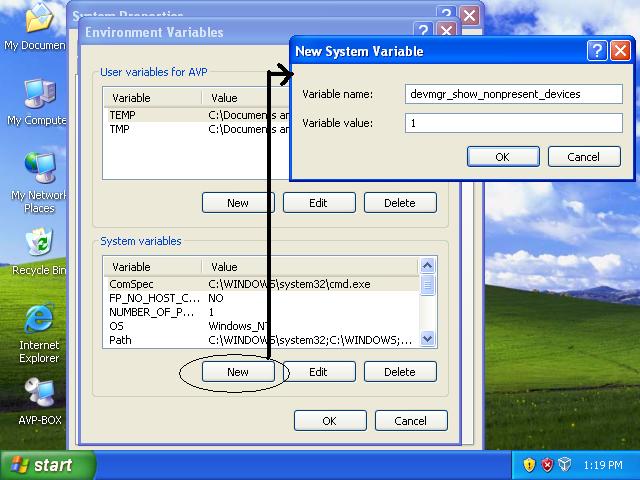Close the New System Variable dialog
The height and width of the screenshot is (480, 640).
(x=620, y=51)
